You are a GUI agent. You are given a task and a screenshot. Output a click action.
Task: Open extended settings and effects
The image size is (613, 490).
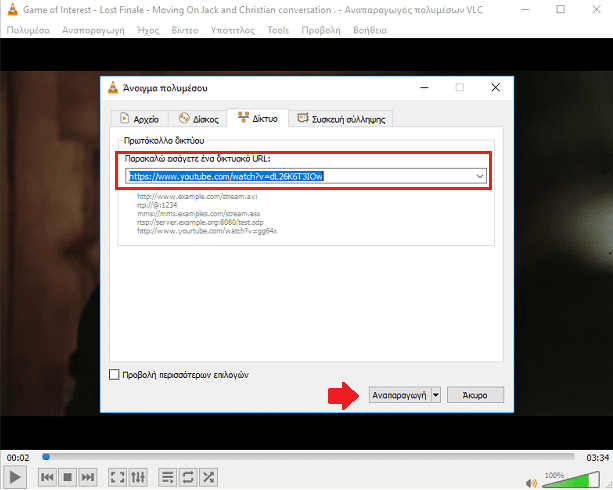pos(138,477)
